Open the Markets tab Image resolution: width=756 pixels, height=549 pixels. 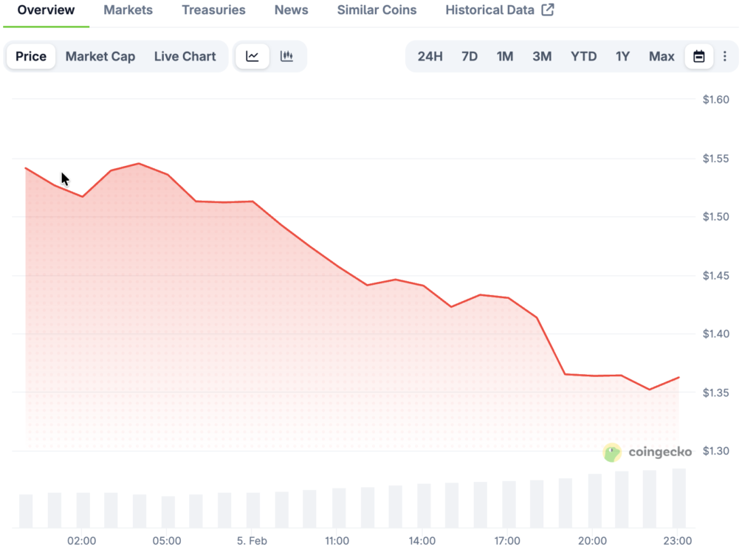(x=128, y=10)
